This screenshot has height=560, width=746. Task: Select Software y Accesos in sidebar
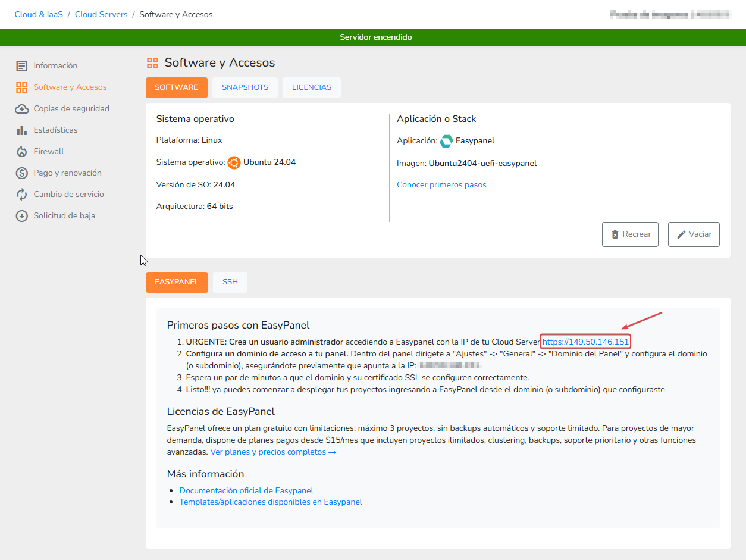[x=70, y=87]
